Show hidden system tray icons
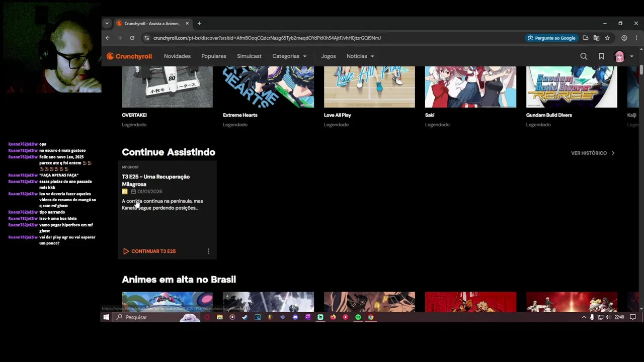The height and width of the screenshot is (362, 644). pos(584,317)
